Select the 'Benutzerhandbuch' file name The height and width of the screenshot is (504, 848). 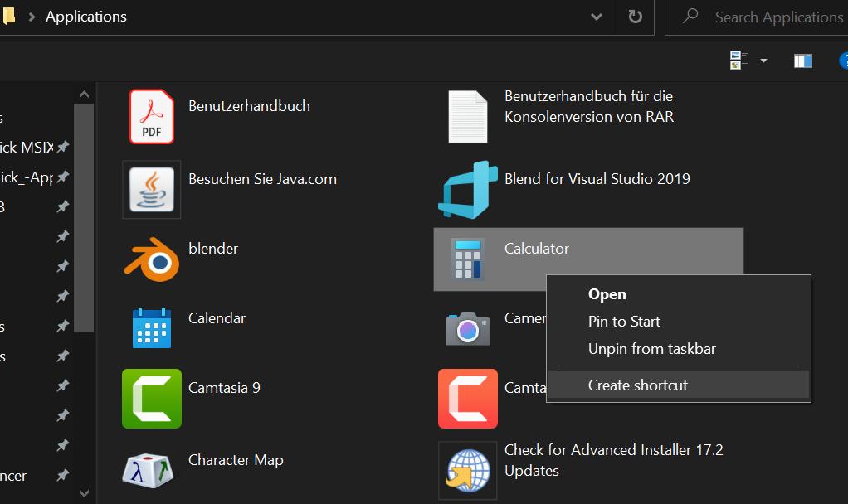[249, 106]
